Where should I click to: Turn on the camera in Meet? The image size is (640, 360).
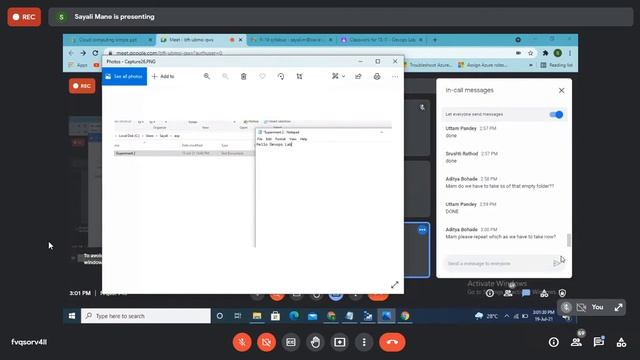(267, 342)
